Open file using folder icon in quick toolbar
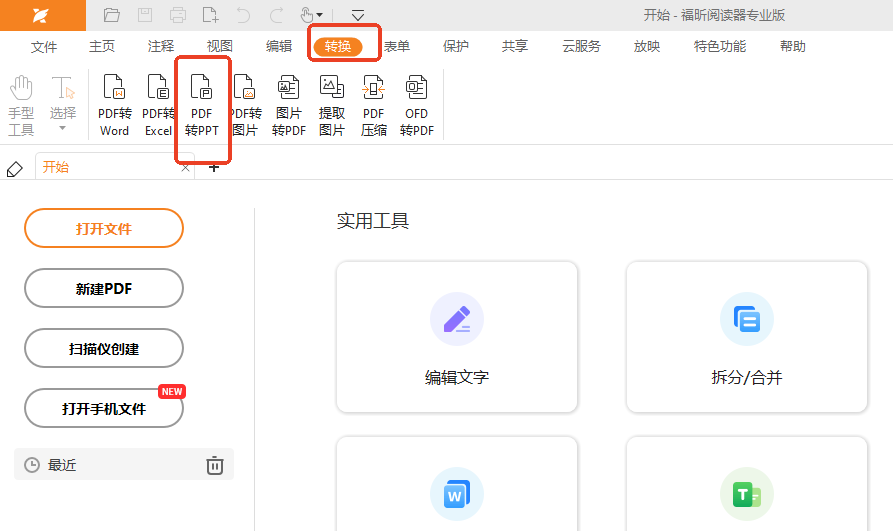The width and height of the screenshot is (893, 531). [112, 15]
